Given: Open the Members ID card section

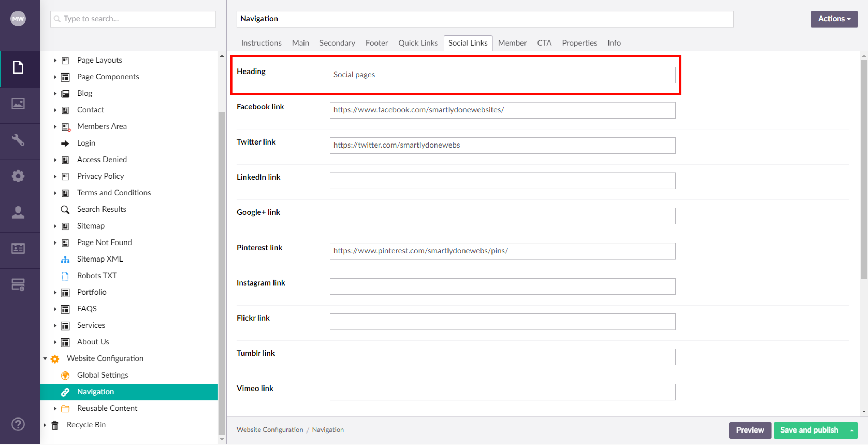Looking at the screenshot, I should (18, 249).
